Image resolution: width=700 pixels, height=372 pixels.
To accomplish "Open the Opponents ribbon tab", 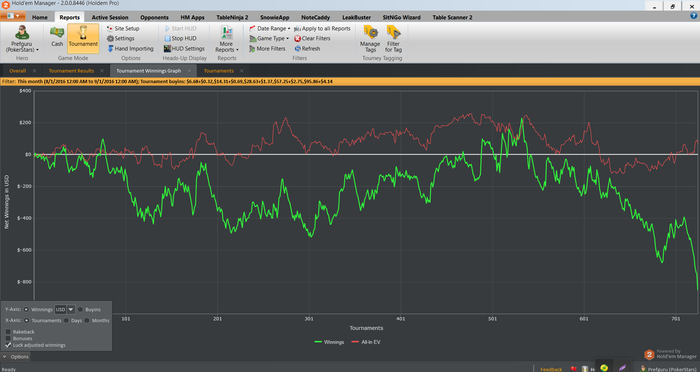I will [154, 17].
